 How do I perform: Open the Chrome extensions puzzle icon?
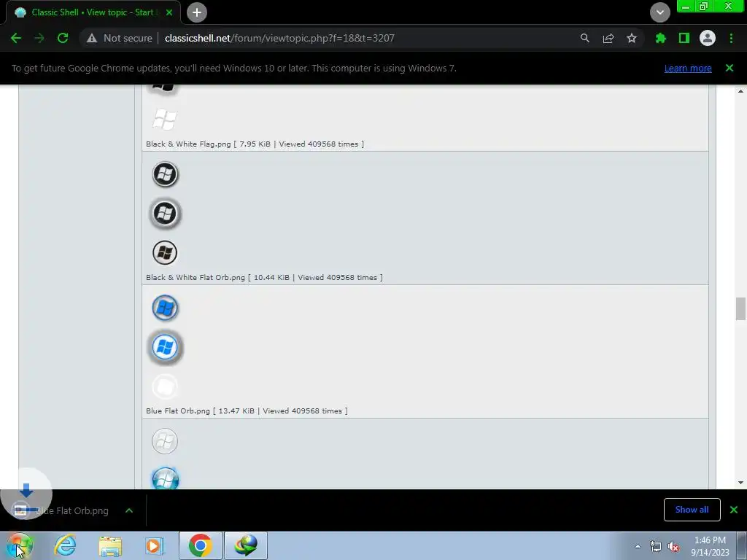click(x=660, y=38)
